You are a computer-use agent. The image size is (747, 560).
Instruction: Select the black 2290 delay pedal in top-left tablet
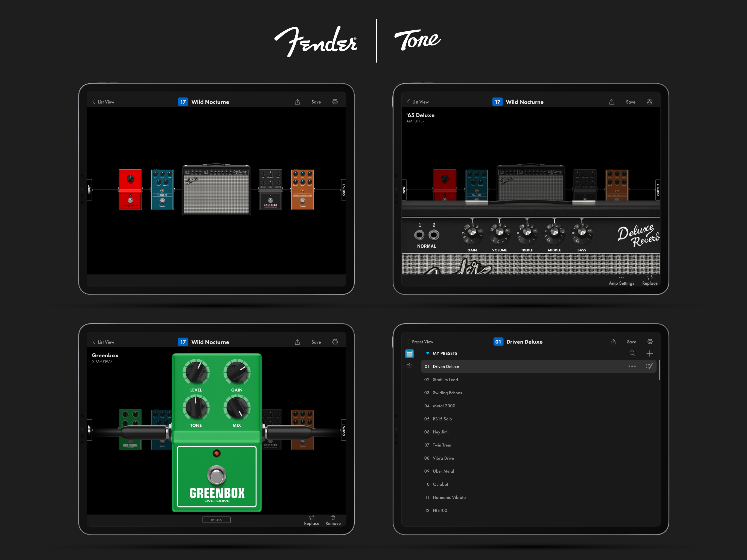270,189
